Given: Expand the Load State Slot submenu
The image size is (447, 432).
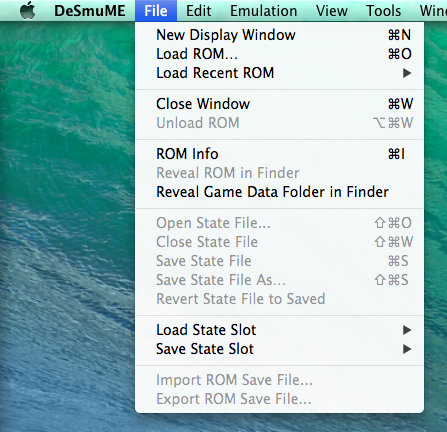Looking at the screenshot, I should (279, 330).
